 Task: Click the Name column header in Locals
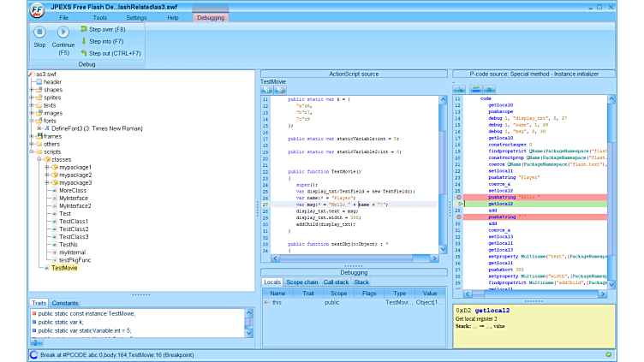(277, 293)
